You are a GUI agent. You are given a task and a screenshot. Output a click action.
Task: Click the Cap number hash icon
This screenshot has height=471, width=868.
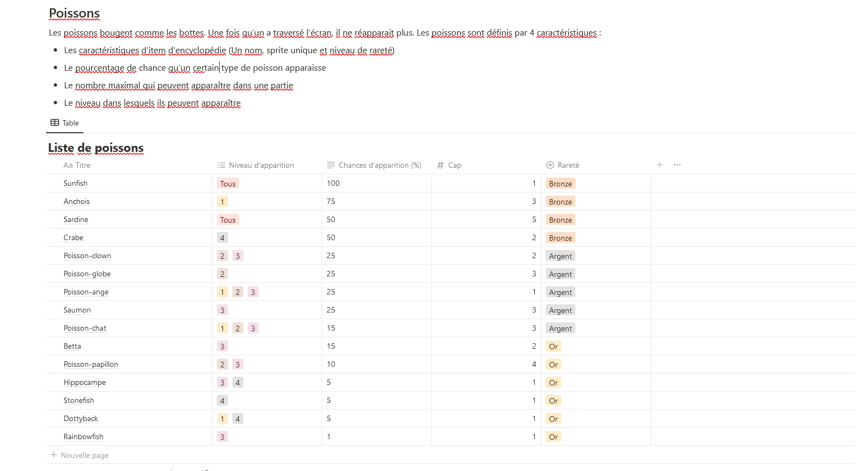coord(441,165)
